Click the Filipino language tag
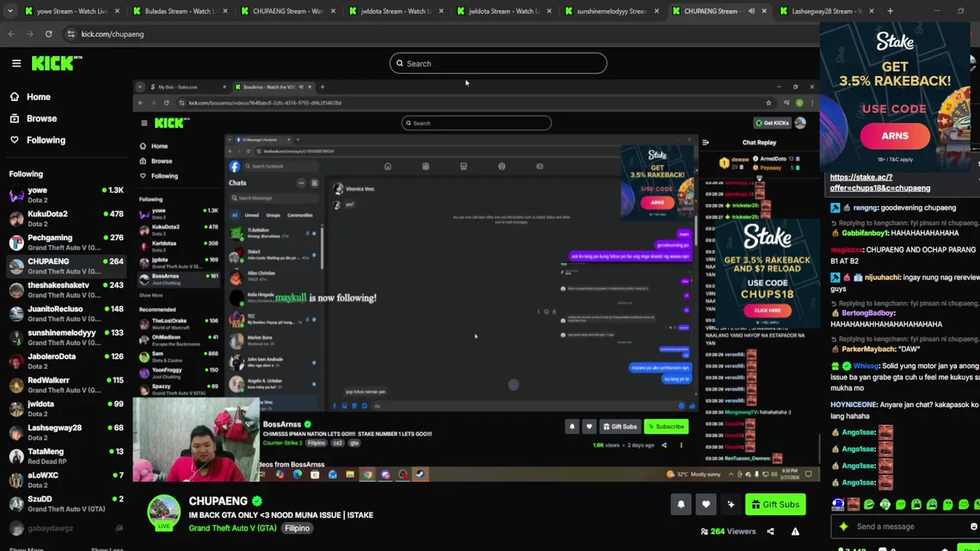Image resolution: width=980 pixels, height=551 pixels. pyautogui.click(x=297, y=528)
